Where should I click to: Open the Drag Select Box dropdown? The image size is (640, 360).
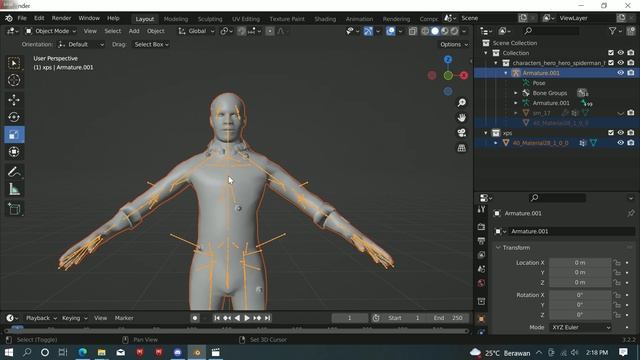point(151,44)
